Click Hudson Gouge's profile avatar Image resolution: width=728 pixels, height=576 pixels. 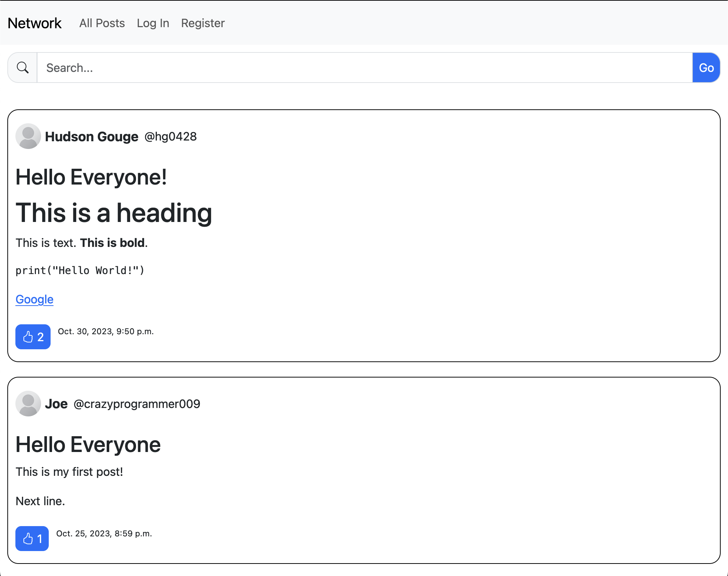[x=28, y=136]
